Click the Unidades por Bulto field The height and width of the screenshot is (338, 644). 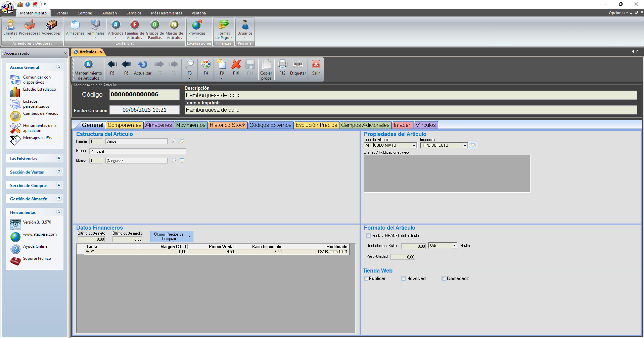(x=413, y=246)
